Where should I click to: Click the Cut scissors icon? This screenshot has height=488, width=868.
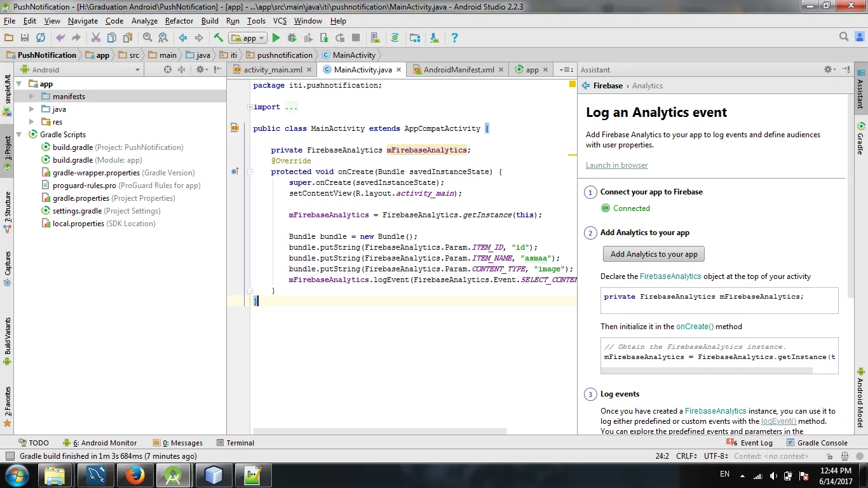96,38
